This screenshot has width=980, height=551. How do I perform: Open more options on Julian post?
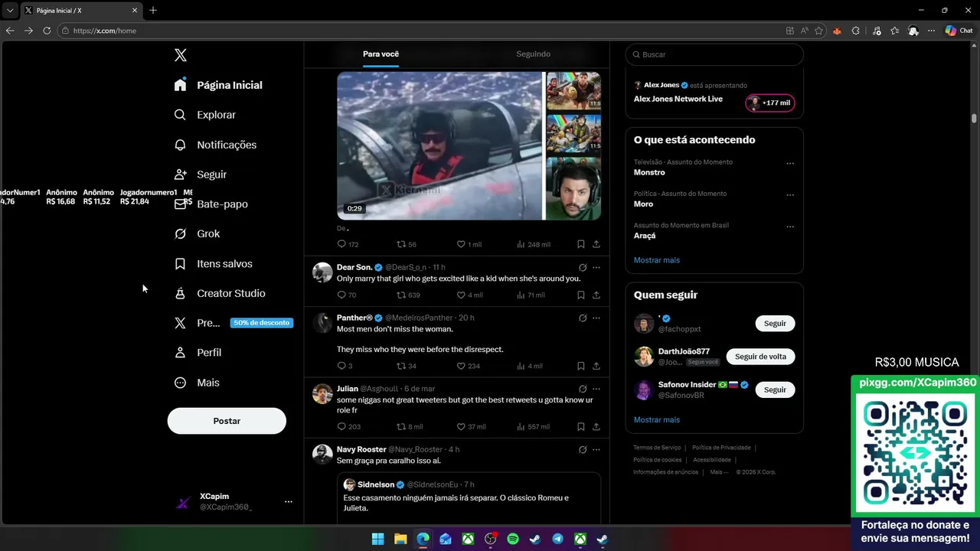click(596, 389)
